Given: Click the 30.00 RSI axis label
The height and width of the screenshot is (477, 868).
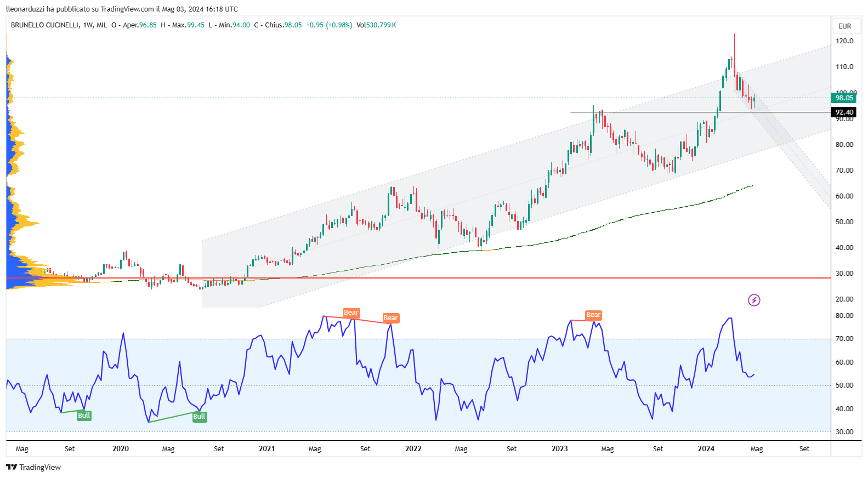Looking at the screenshot, I should (x=844, y=432).
